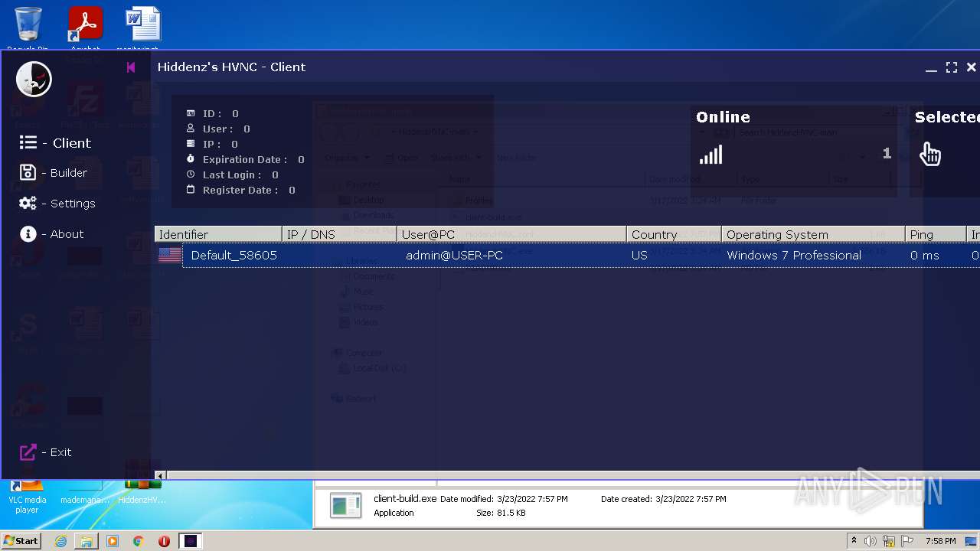980x551 pixels.
Task: Click the About info icon
Action: coord(28,234)
